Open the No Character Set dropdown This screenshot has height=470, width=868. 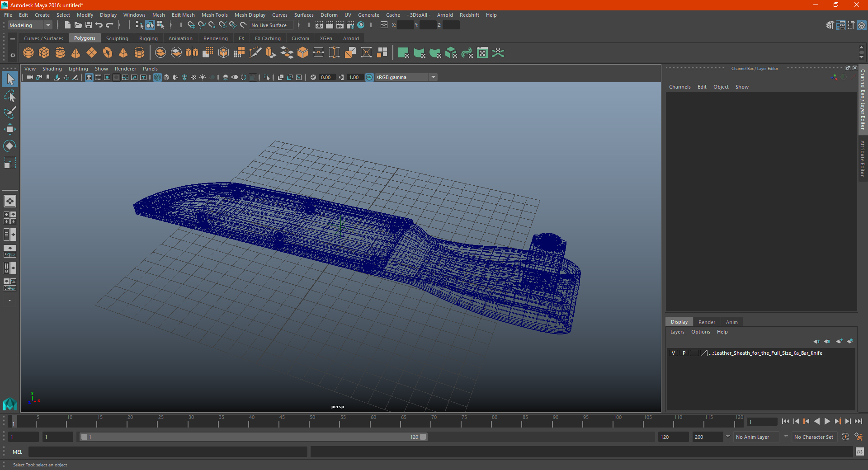(815, 437)
